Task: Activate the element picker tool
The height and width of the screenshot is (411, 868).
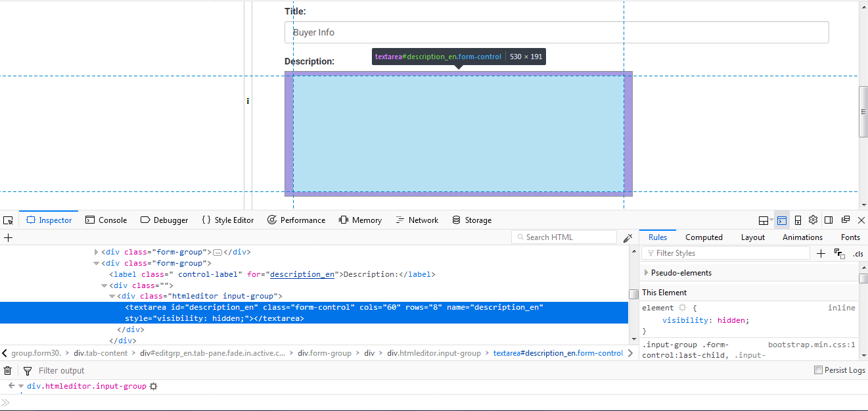Action: click(8, 220)
